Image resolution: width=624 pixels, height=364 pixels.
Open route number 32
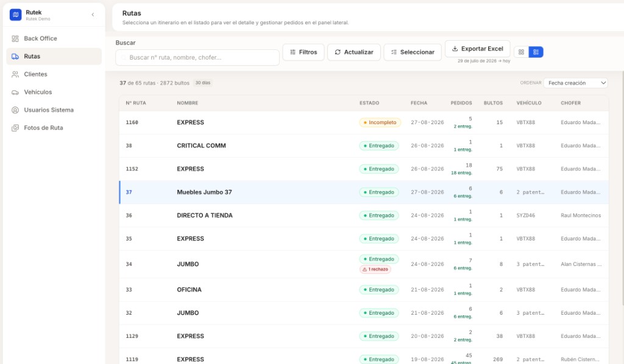coord(364,313)
